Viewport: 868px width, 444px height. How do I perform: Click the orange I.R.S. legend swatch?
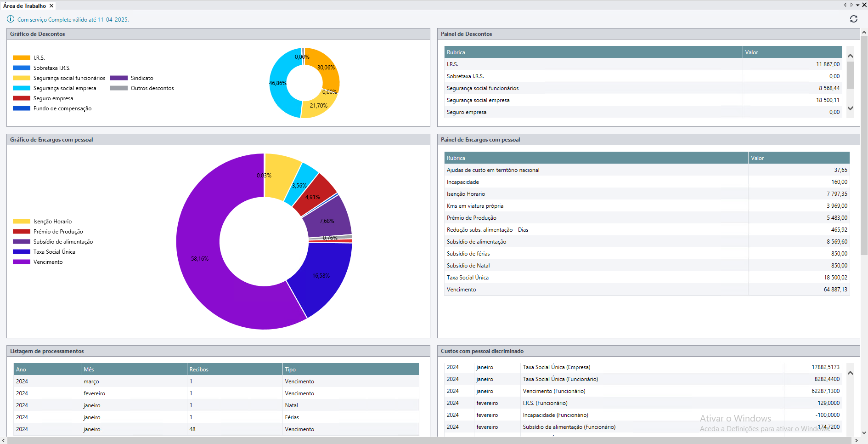(22, 58)
